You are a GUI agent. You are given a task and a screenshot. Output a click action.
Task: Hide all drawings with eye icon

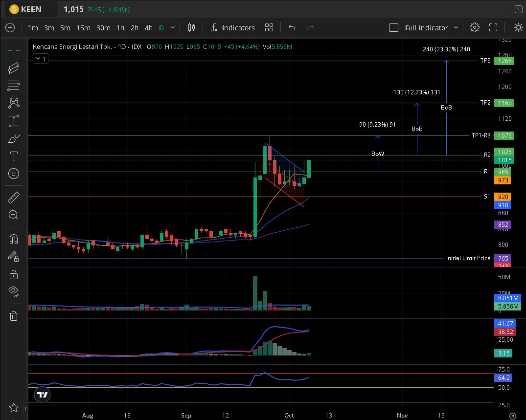14,292
